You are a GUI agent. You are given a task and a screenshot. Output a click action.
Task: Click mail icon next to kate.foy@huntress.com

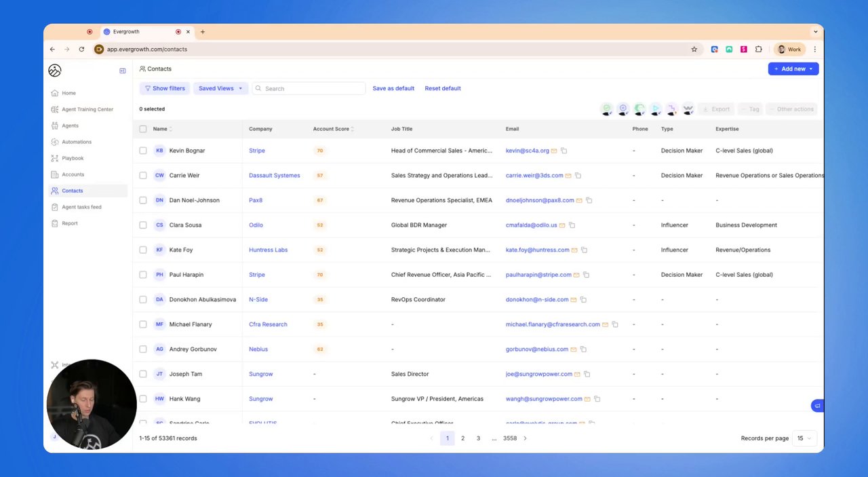coord(574,250)
